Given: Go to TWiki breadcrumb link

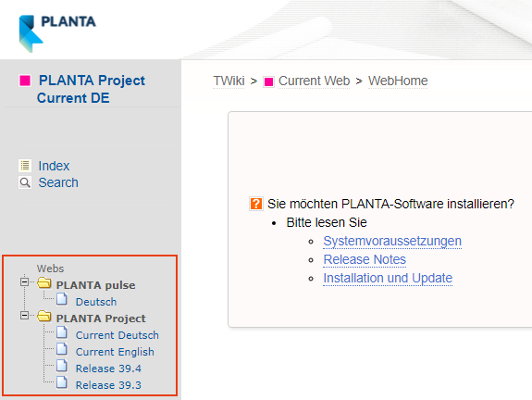Looking at the screenshot, I should pos(229,81).
